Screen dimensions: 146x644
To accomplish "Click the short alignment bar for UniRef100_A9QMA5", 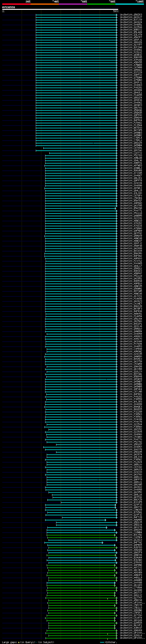I will (76, 520).
